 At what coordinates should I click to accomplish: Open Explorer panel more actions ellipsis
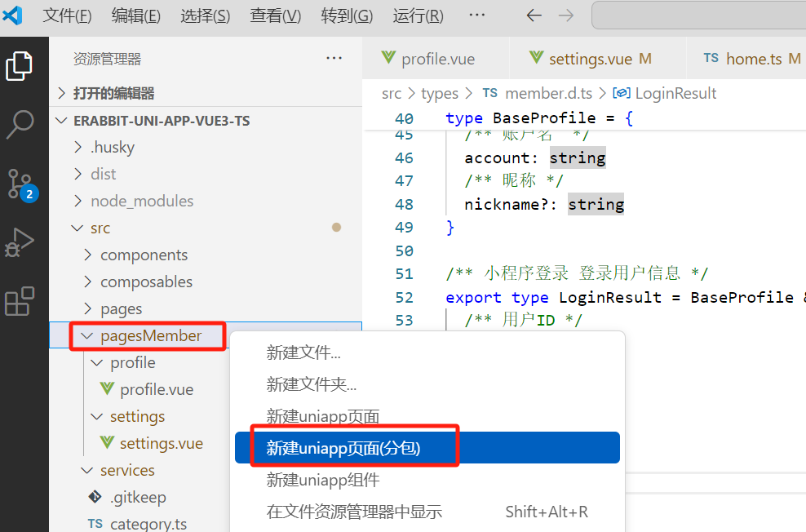click(x=334, y=58)
